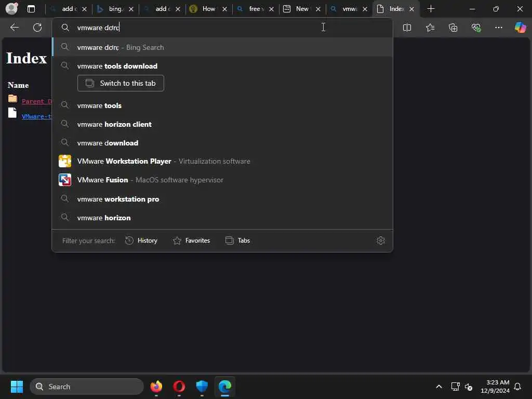Click Switch to this tab button
Image resolution: width=532 pixels, height=399 pixels.
121,83
